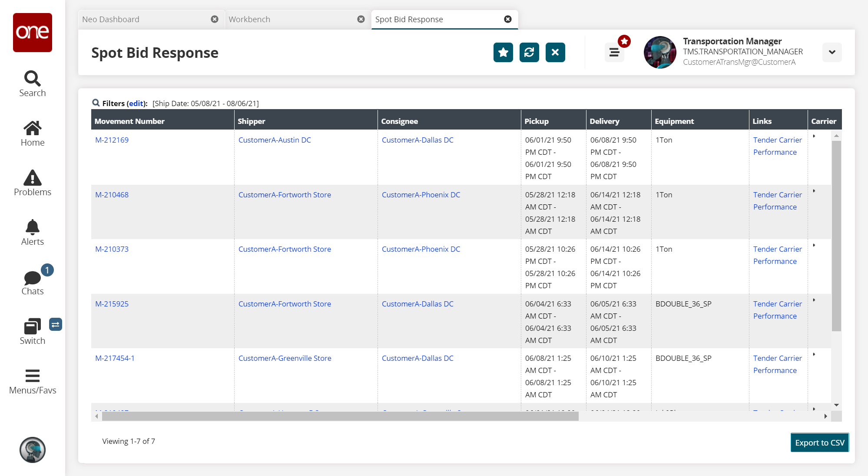868x476 pixels.
Task: Expand carrier arrow for M-212169 row
Action: [814, 136]
